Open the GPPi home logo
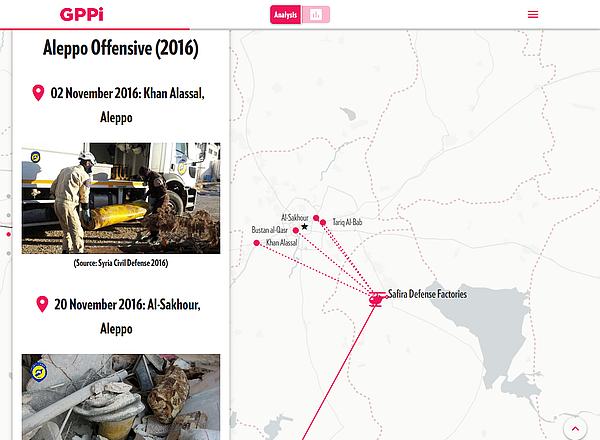 82,15
